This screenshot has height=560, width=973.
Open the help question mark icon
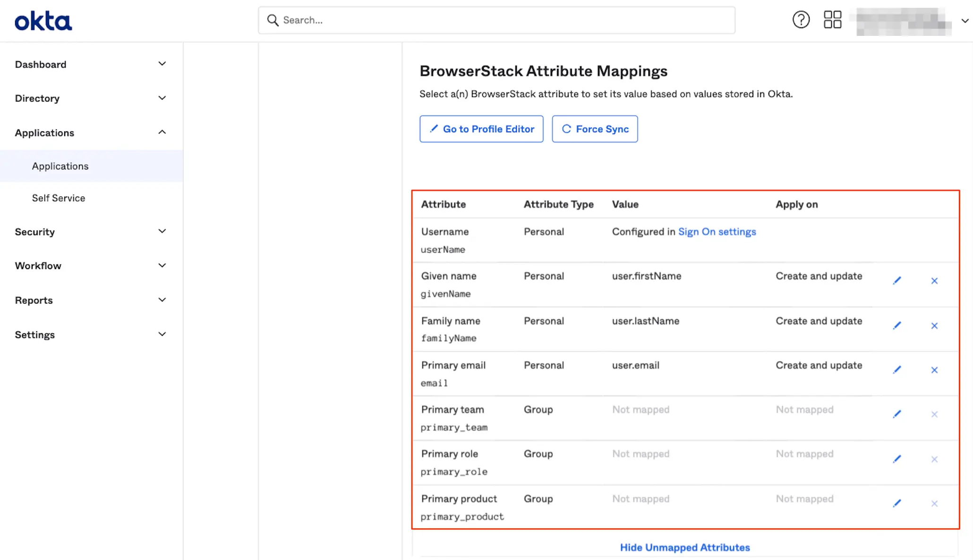point(801,20)
